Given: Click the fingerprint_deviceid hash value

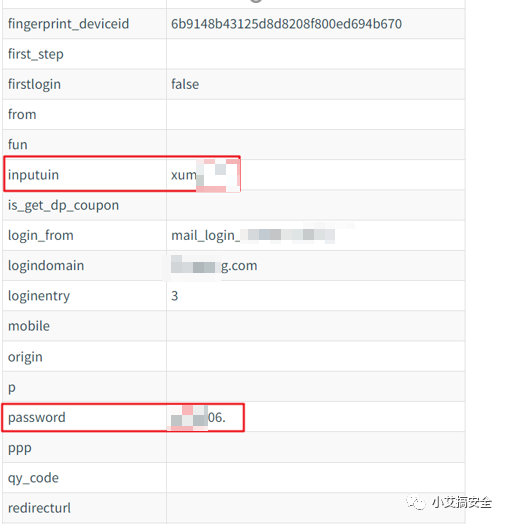Looking at the screenshot, I should click(x=286, y=24).
